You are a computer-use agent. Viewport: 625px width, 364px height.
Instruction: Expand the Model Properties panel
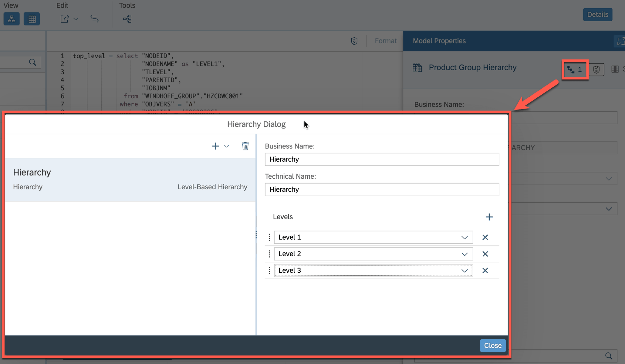tap(620, 41)
